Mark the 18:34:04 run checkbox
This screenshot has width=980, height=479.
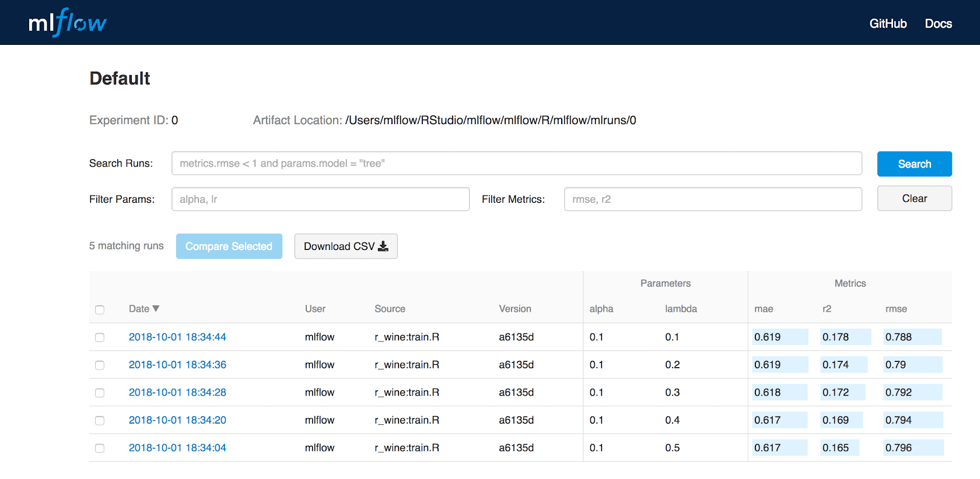tap(100, 448)
